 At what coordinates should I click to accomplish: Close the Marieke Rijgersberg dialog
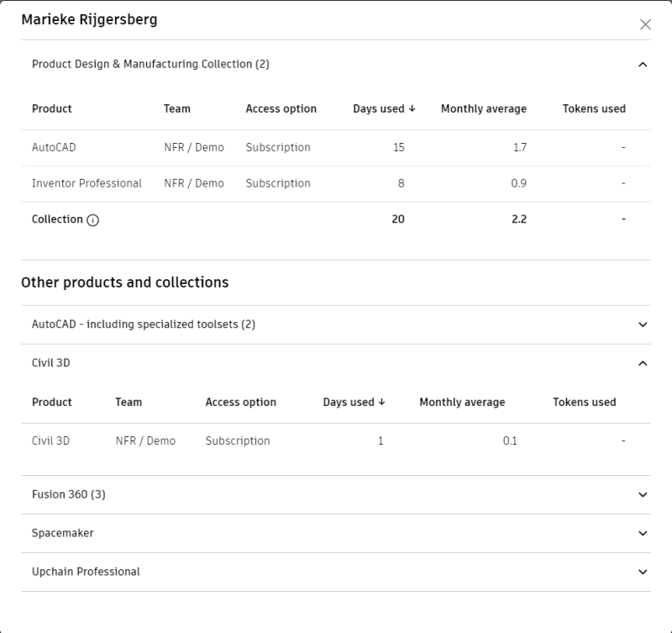[645, 24]
